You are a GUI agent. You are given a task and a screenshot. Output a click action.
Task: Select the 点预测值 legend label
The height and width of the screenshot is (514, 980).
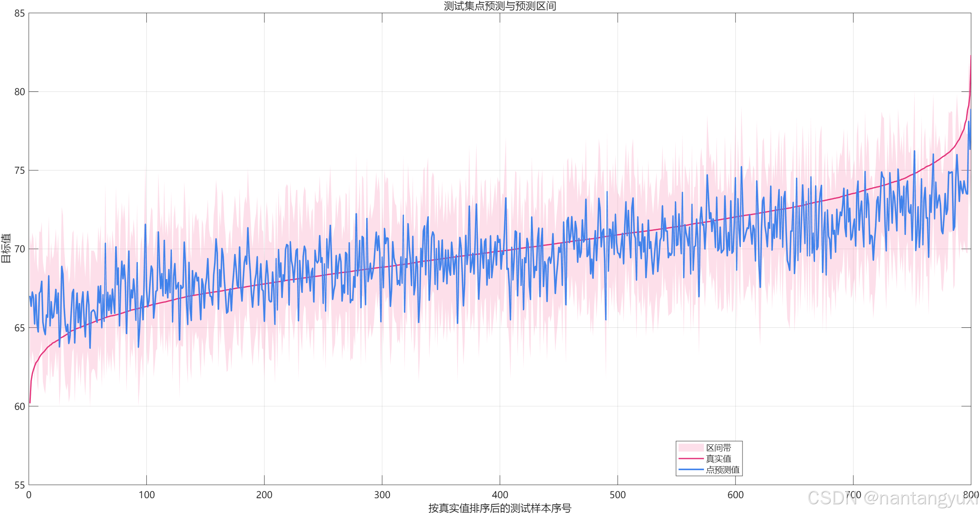point(722,469)
